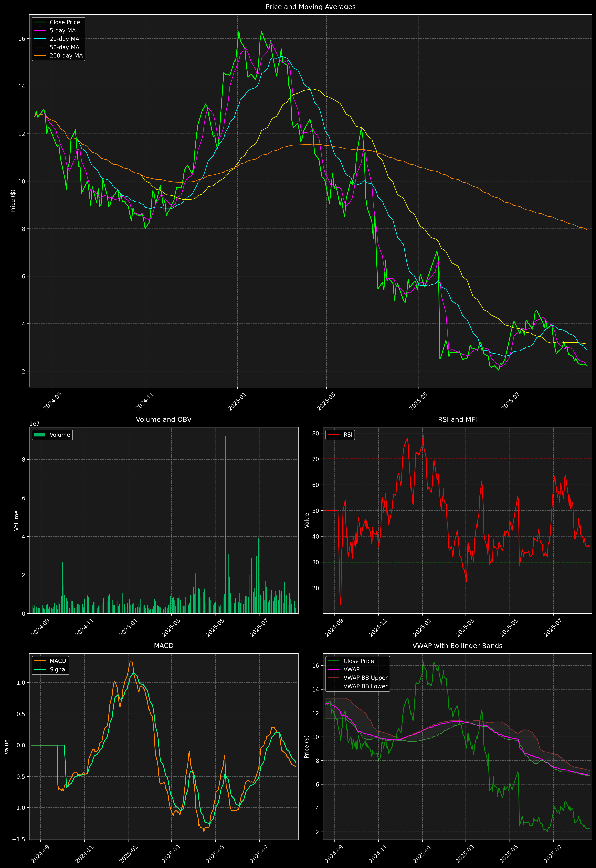Click the Price ($) axis label on the top chart

point(13,201)
